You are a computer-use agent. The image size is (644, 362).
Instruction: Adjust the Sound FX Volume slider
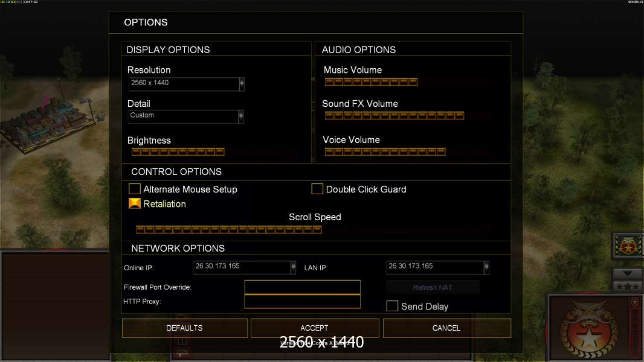(394, 115)
